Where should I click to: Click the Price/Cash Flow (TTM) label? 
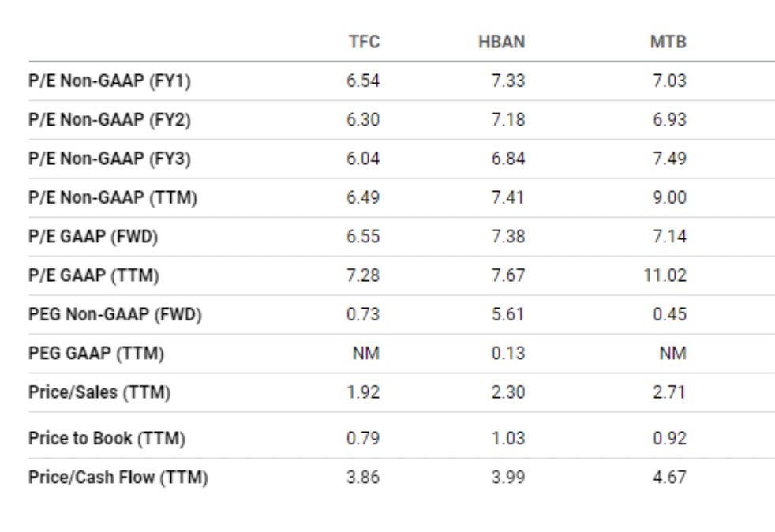[118, 478]
